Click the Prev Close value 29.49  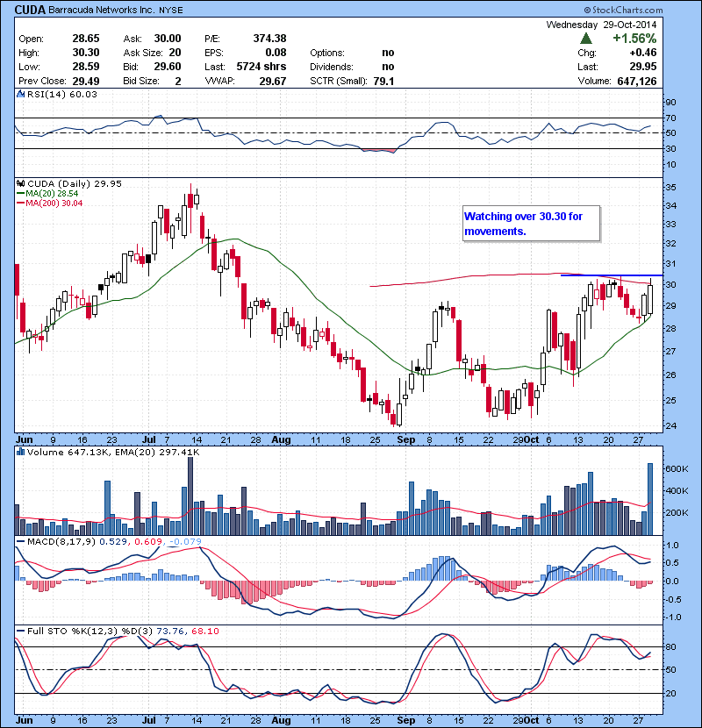point(85,81)
